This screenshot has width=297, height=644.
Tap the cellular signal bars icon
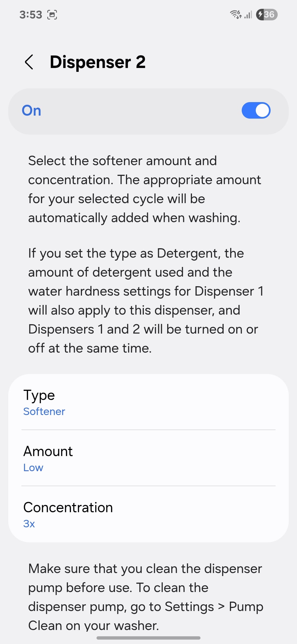pos(248,15)
